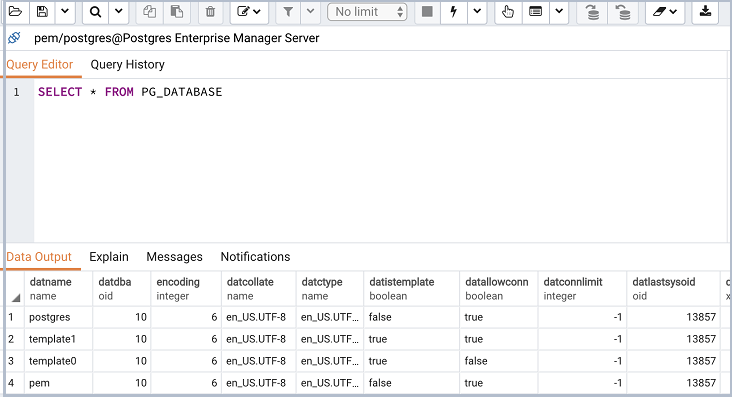Image resolution: width=732 pixels, height=397 pixels.
Task: Click the select-all triangle in grid corner
Action: pyautogui.click(x=16, y=298)
